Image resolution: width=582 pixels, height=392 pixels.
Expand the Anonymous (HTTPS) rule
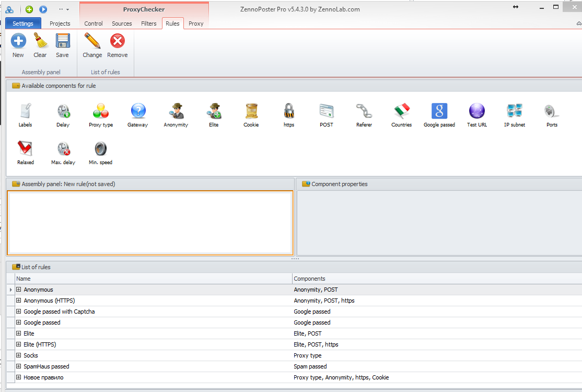[19, 301]
